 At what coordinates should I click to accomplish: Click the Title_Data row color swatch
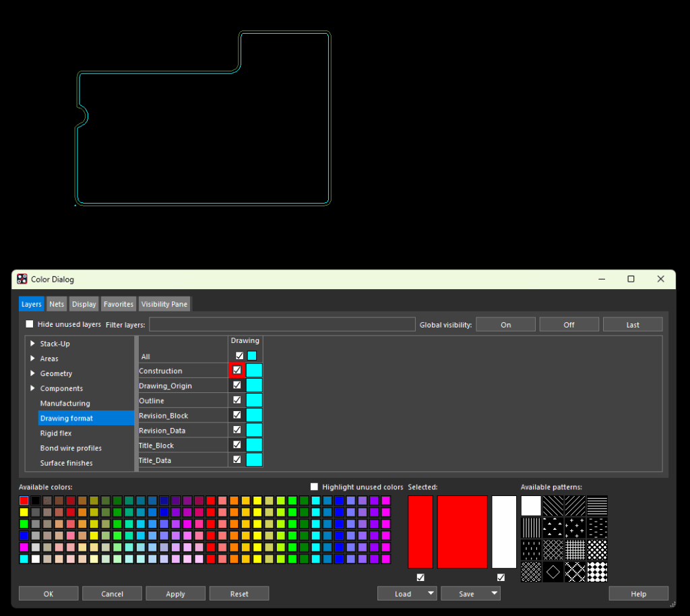[254, 460]
